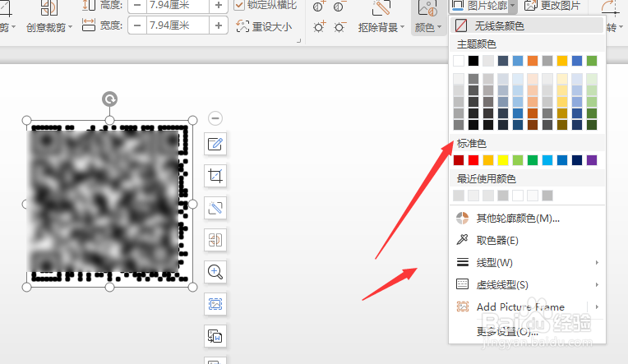The height and width of the screenshot is (364, 628).
Task: Collapse floating toolbar with minus circle
Action: click(x=215, y=118)
